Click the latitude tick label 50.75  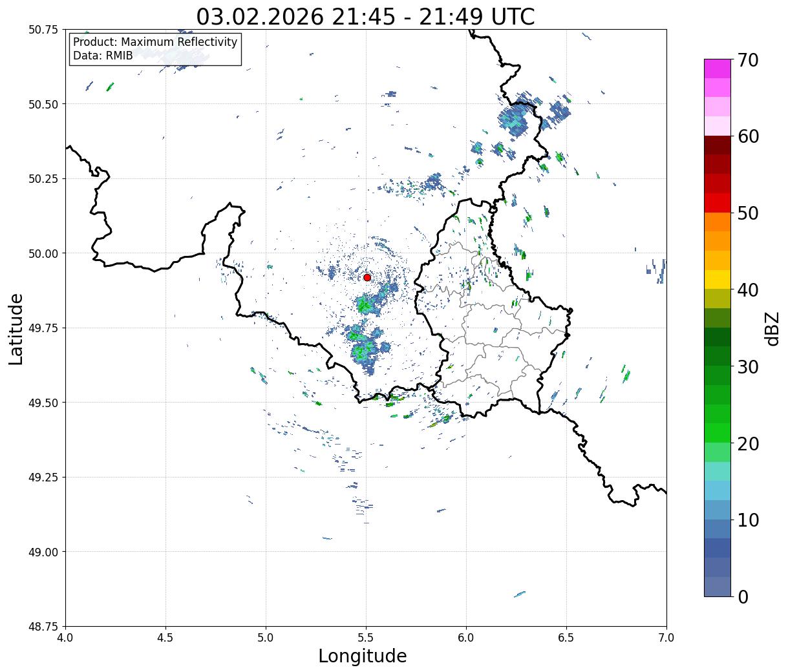[x=43, y=30]
